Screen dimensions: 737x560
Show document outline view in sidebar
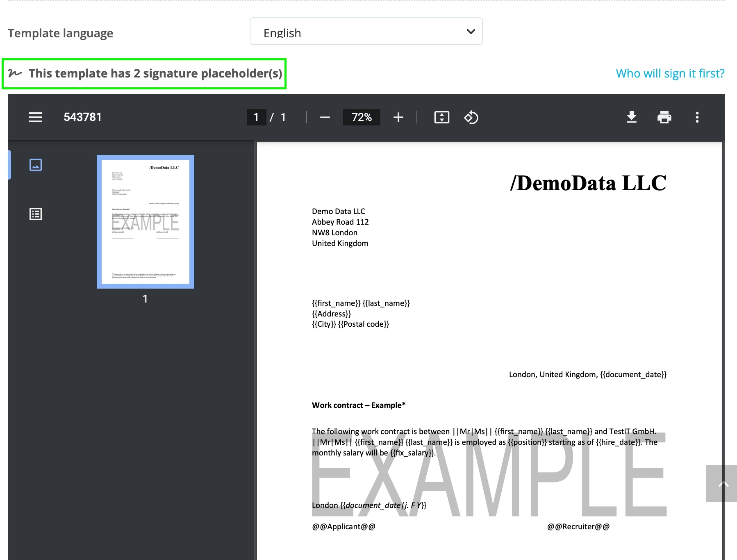36,214
